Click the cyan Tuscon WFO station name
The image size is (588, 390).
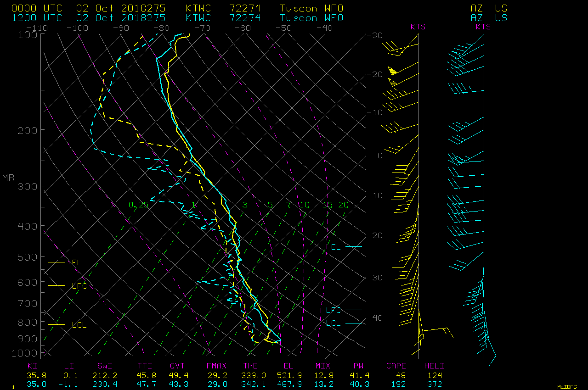311,18
